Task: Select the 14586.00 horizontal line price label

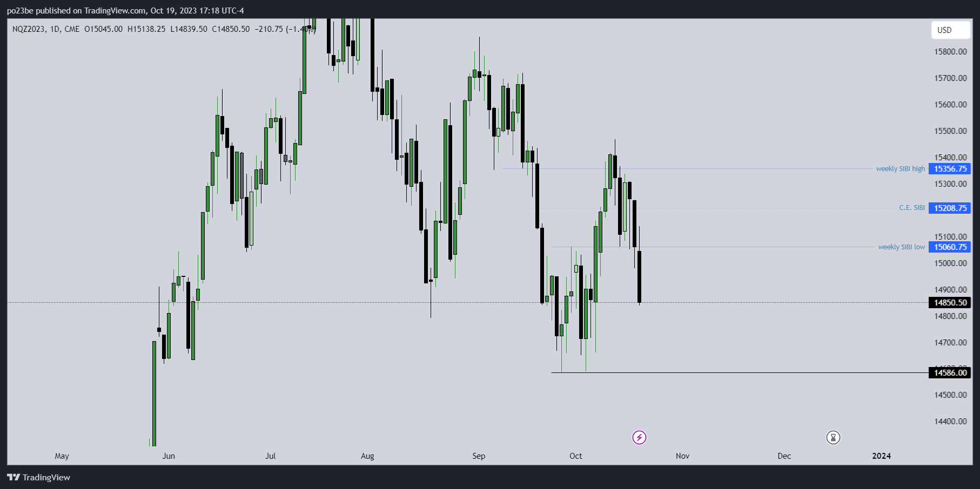Action: (x=950, y=373)
